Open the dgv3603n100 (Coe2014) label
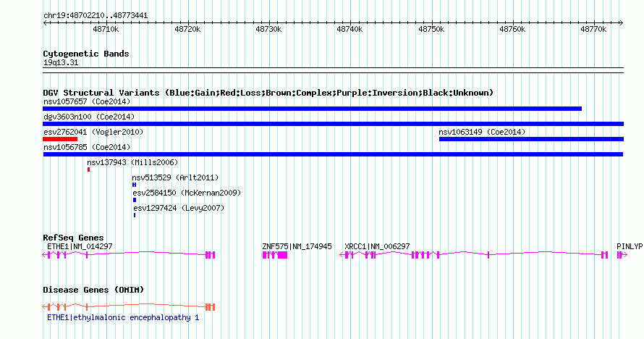 pos(89,117)
